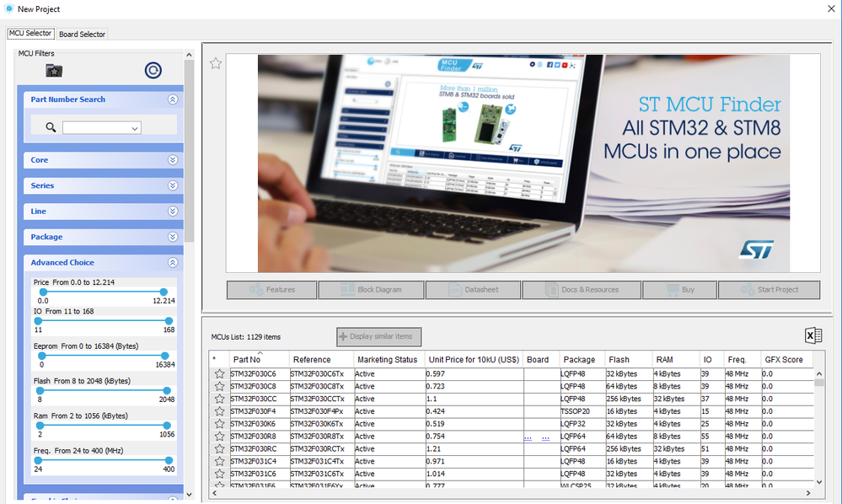Click the Ram minimum slider handle
This screenshot has height=504, width=842.
(40, 426)
